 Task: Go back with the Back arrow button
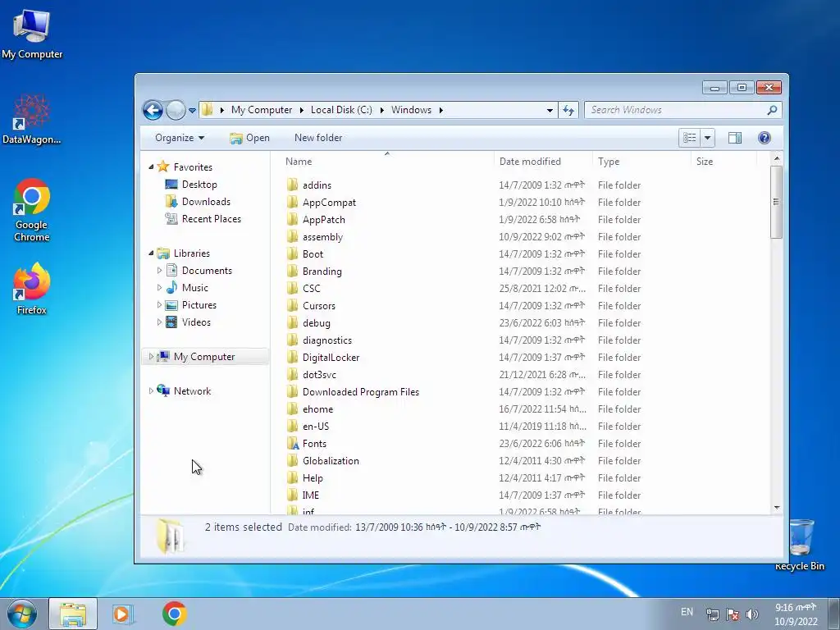pyautogui.click(x=153, y=111)
